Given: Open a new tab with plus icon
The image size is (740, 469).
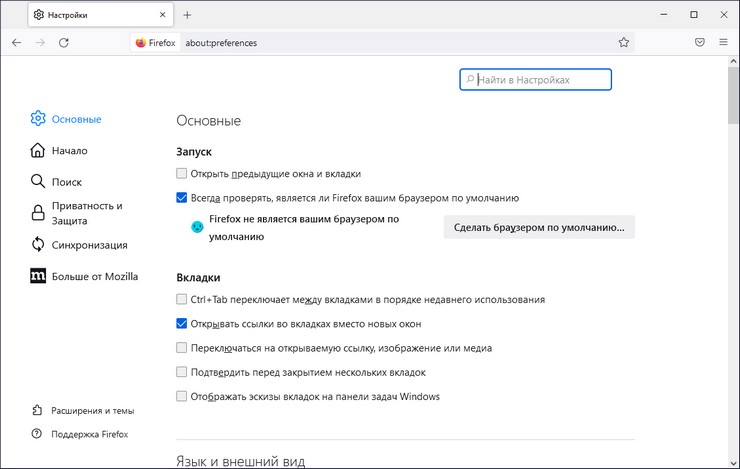Looking at the screenshot, I should [187, 15].
